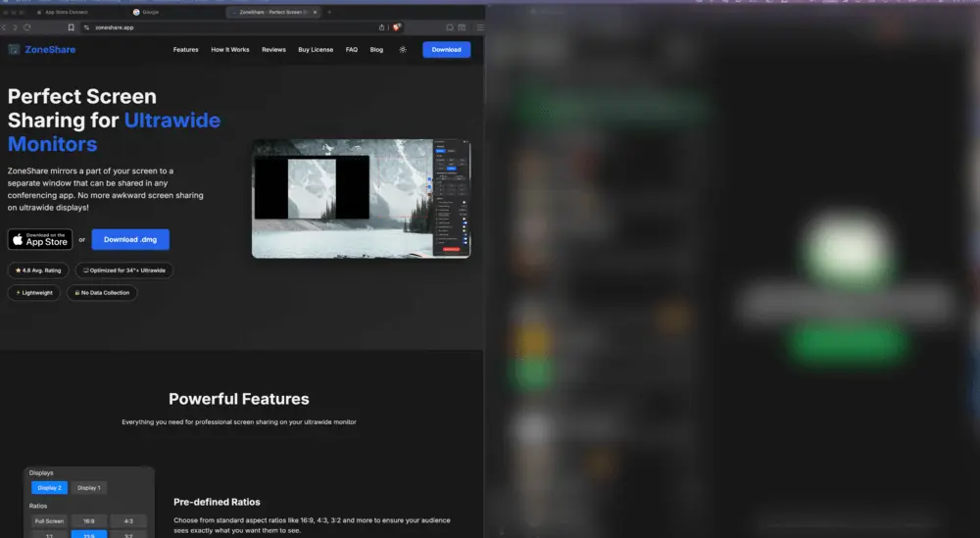Open site settings icon beside zoneshare.app URL
The width and height of the screenshot is (980, 538).
pos(86,27)
